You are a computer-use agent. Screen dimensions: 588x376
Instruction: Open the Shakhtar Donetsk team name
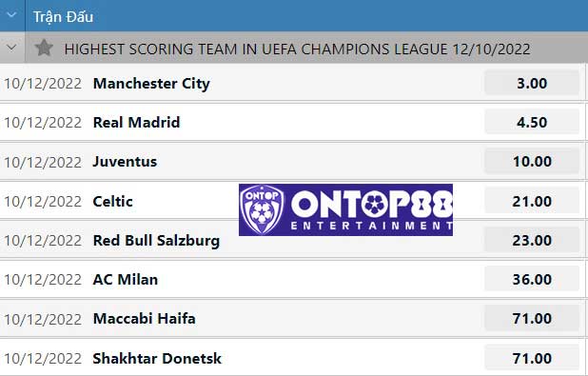coord(157,358)
